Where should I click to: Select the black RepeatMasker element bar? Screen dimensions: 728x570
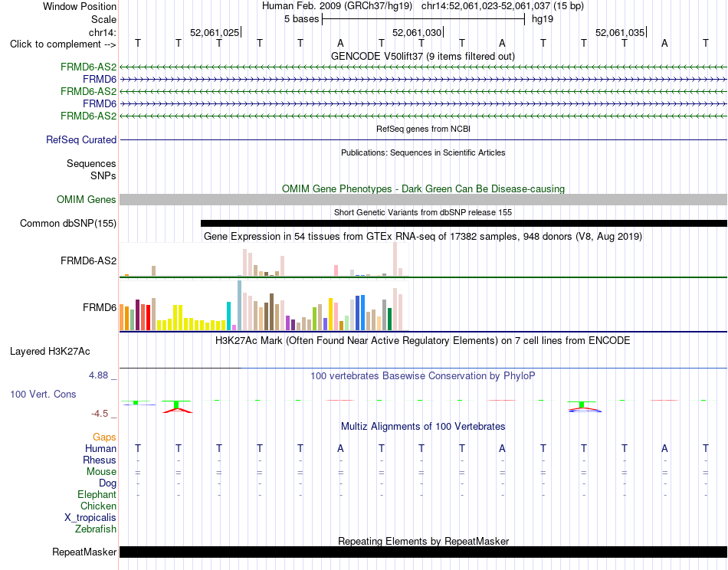tap(423, 552)
